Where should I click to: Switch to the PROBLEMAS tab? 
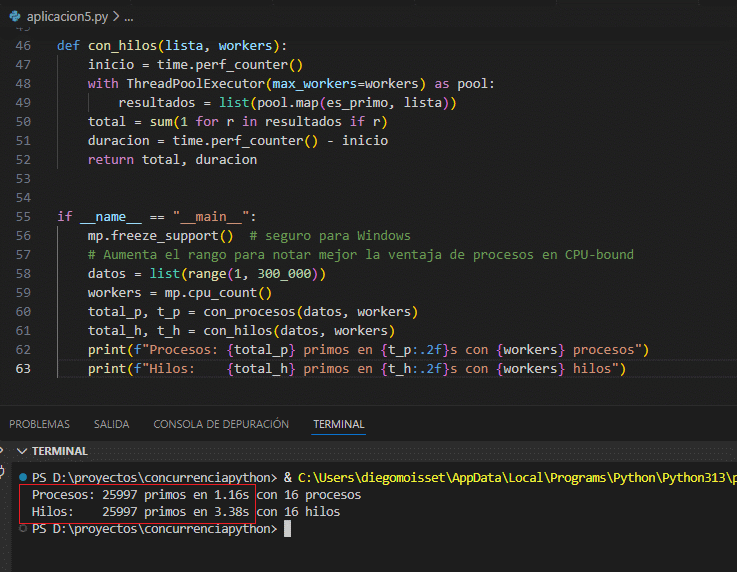39,424
